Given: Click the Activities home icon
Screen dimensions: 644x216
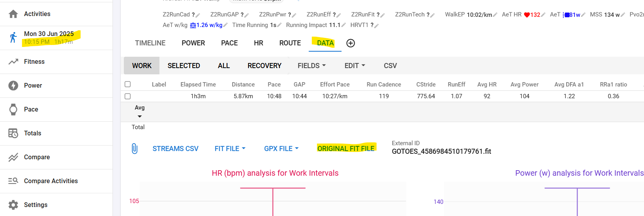Looking at the screenshot, I should pyautogui.click(x=13, y=14).
